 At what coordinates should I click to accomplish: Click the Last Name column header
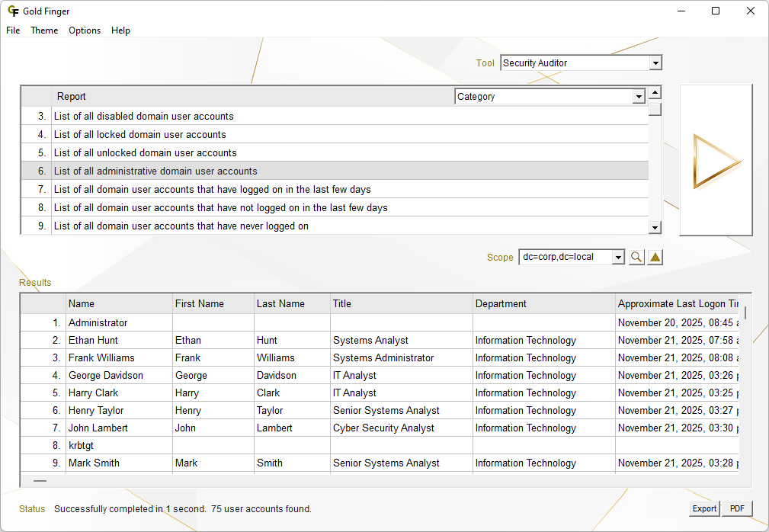[x=293, y=303]
